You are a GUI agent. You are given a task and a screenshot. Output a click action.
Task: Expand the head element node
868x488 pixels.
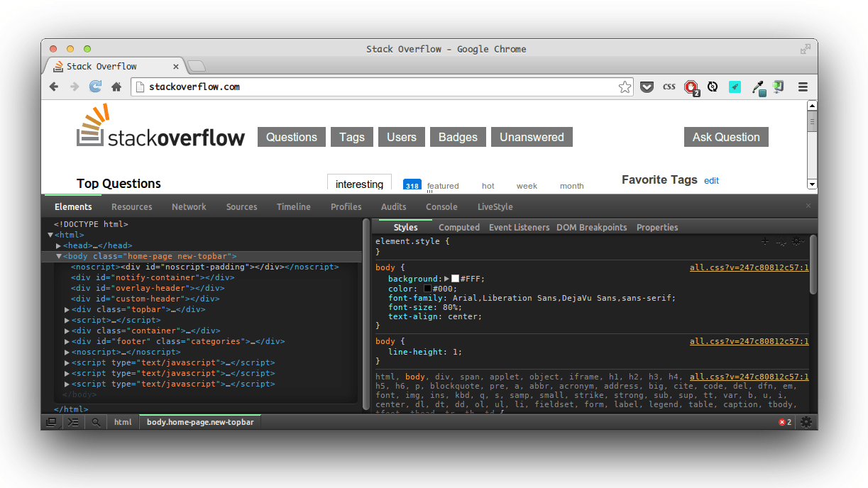[59, 245]
